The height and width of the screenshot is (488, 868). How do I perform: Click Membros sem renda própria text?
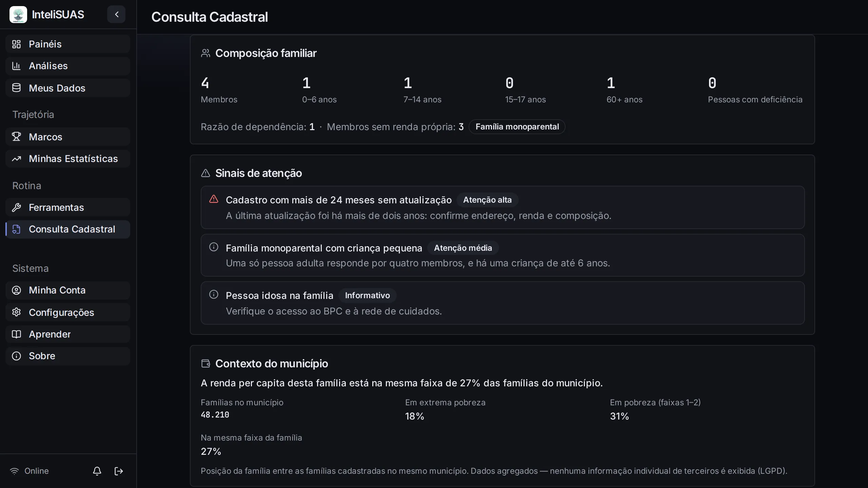pos(395,127)
